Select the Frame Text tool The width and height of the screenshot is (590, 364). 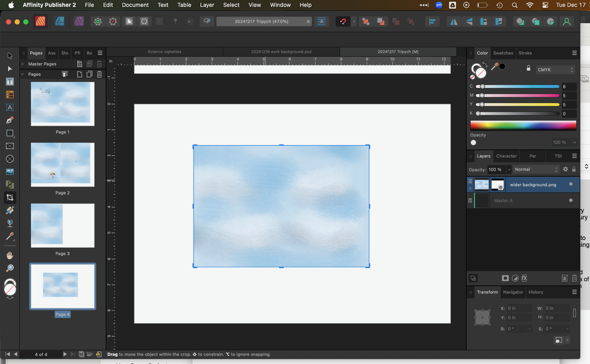click(10, 82)
